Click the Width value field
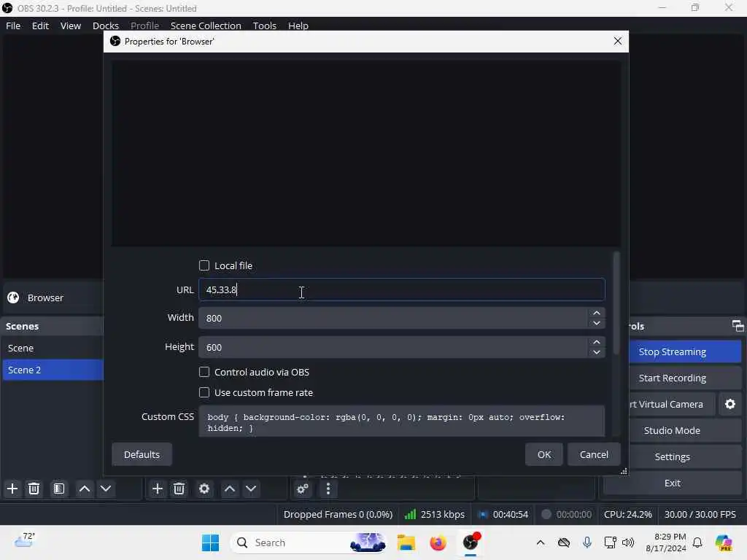This screenshot has width=747, height=560. pos(393,318)
